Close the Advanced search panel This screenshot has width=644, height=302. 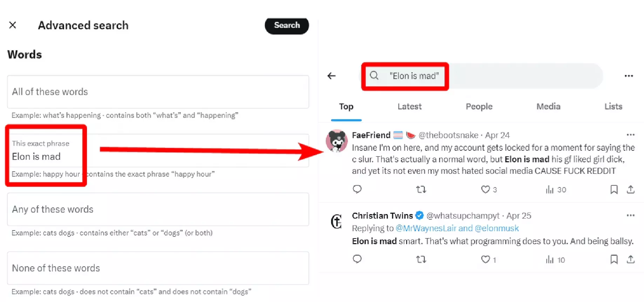(13, 25)
